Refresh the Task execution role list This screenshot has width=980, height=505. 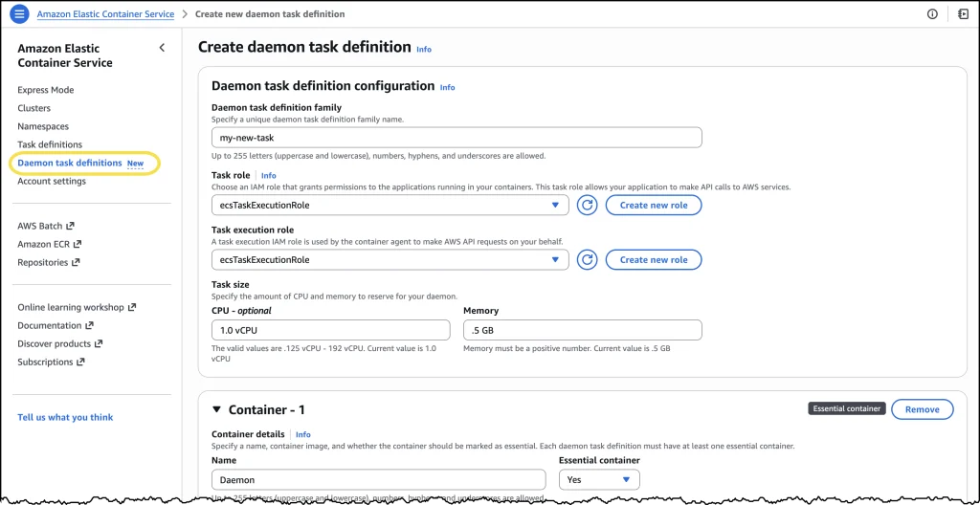click(587, 259)
